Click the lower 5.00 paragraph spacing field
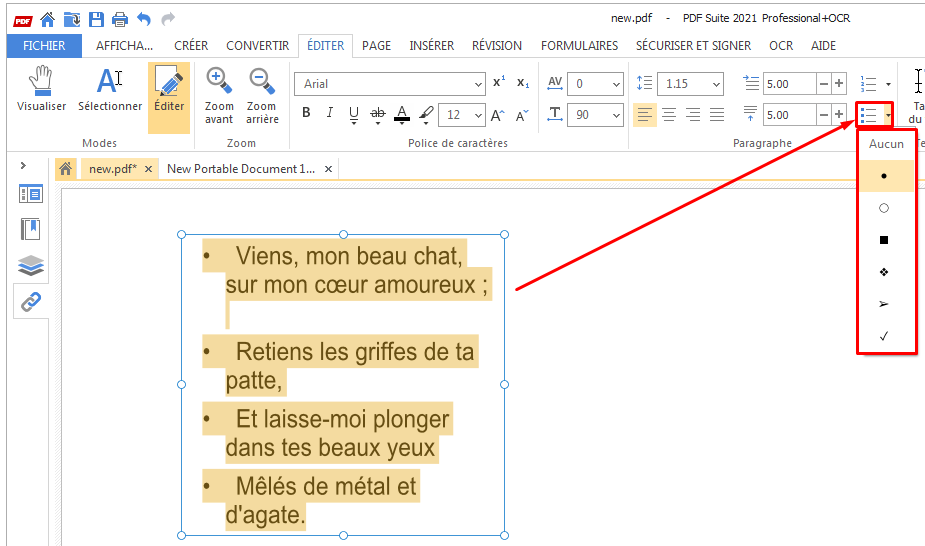This screenshot has height=546, width=925. [790, 115]
